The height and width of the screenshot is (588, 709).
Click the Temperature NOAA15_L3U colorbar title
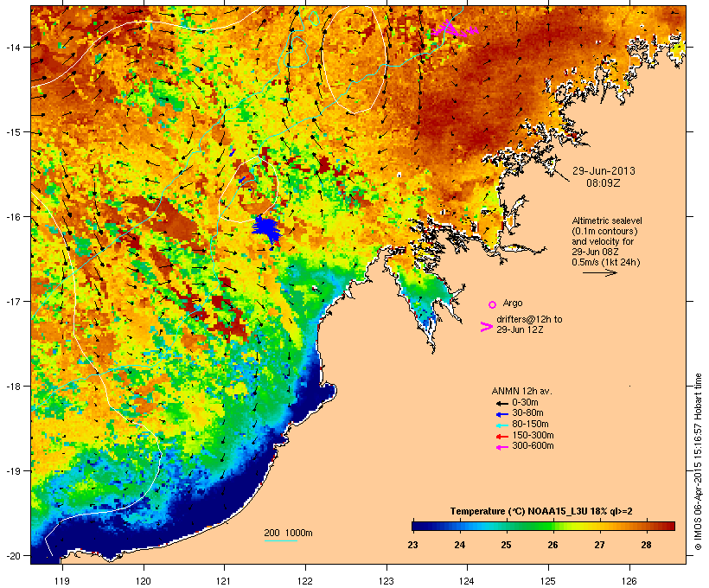tap(541, 511)
